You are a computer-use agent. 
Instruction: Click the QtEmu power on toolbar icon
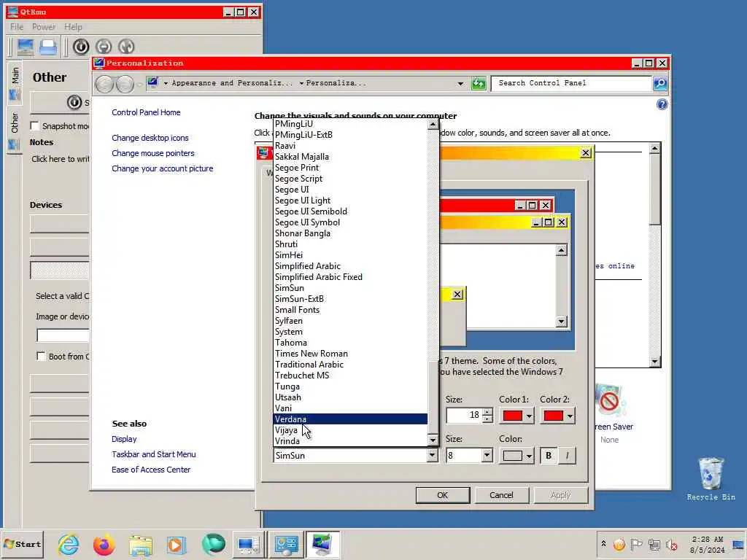pos(81,46)
